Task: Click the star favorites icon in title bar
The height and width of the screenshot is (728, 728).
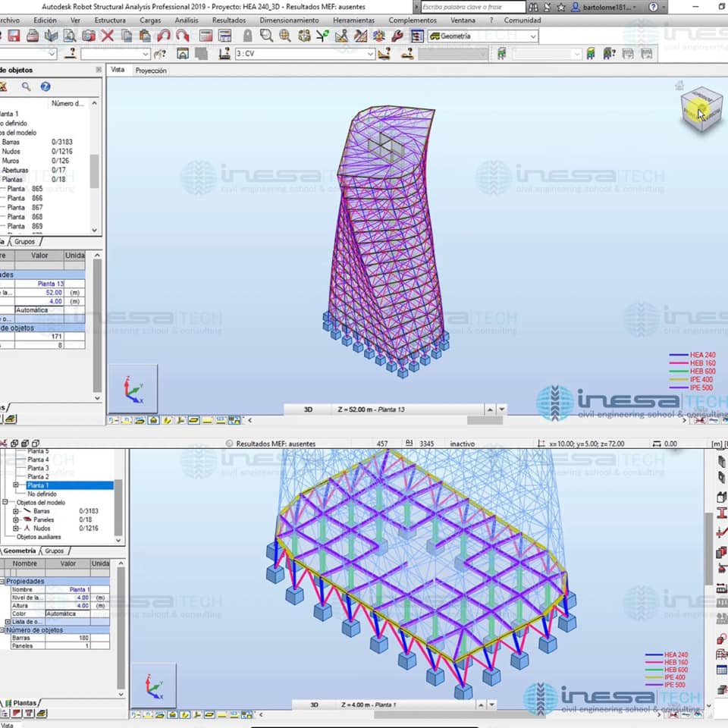Action: (561, 7)
